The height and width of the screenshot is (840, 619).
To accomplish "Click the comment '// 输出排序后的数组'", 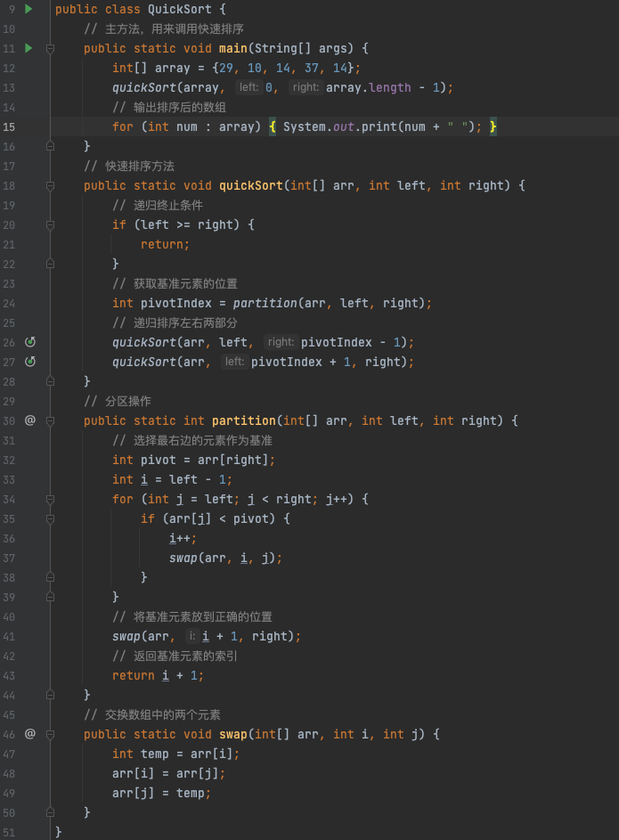I will pyautogui.click(x=169, y=107).
